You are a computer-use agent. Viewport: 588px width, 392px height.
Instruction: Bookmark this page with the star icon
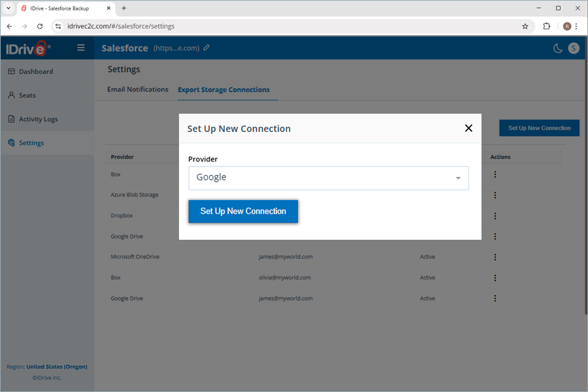(525, 26)
